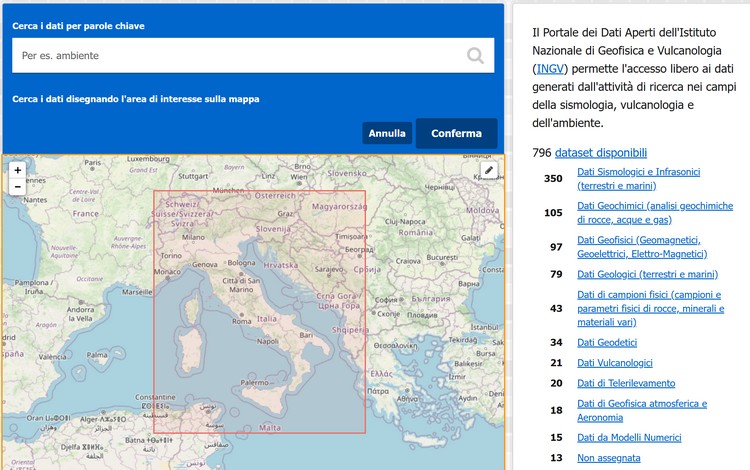This screenshot has width=750, height=470.
Task: Click the Roma label on the map
Action: [x=242, y=321]
